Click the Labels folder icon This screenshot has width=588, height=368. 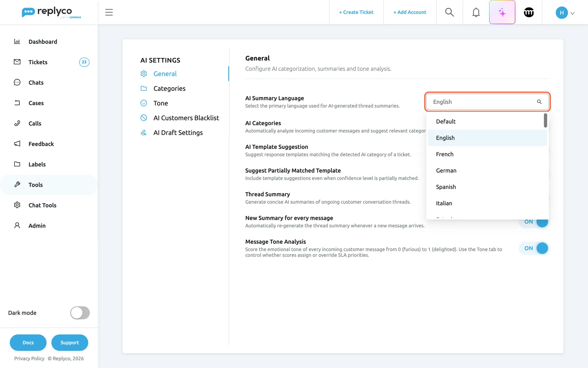coord(17,164)
